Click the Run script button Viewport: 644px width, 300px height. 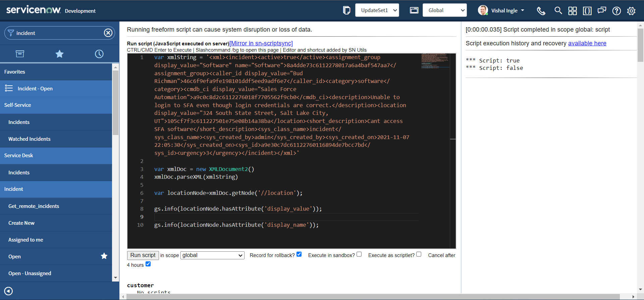[x=143, y=255]
